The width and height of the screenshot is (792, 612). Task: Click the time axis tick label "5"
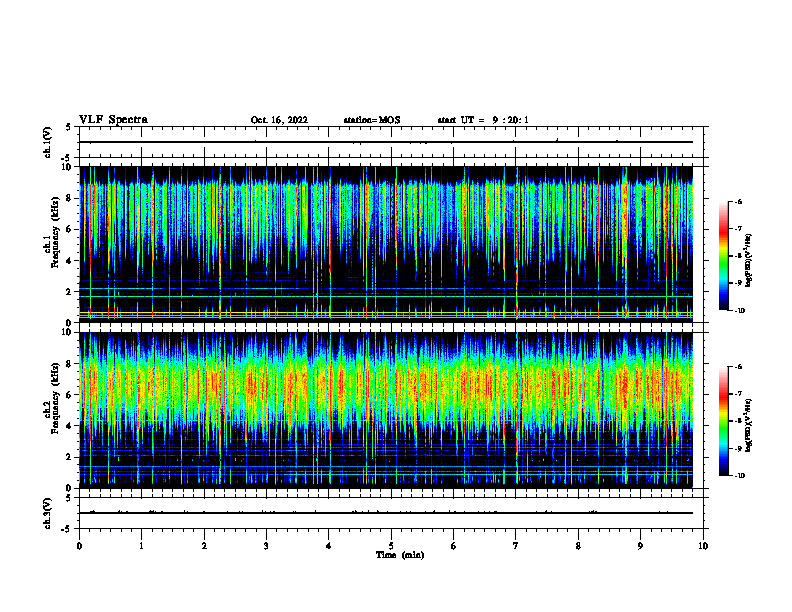(391, 546)
